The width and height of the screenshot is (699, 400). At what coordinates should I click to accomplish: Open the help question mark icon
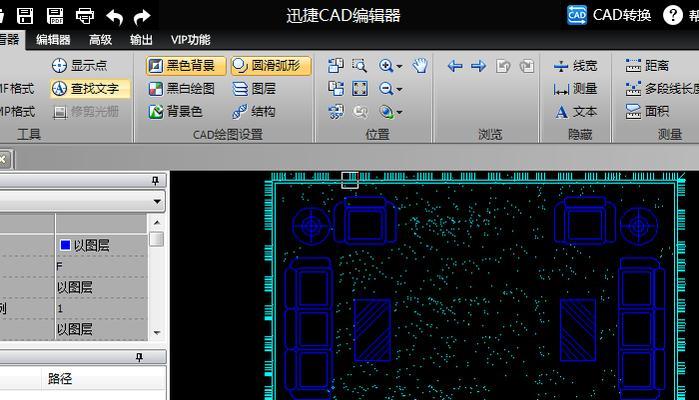tap(673, 15)
